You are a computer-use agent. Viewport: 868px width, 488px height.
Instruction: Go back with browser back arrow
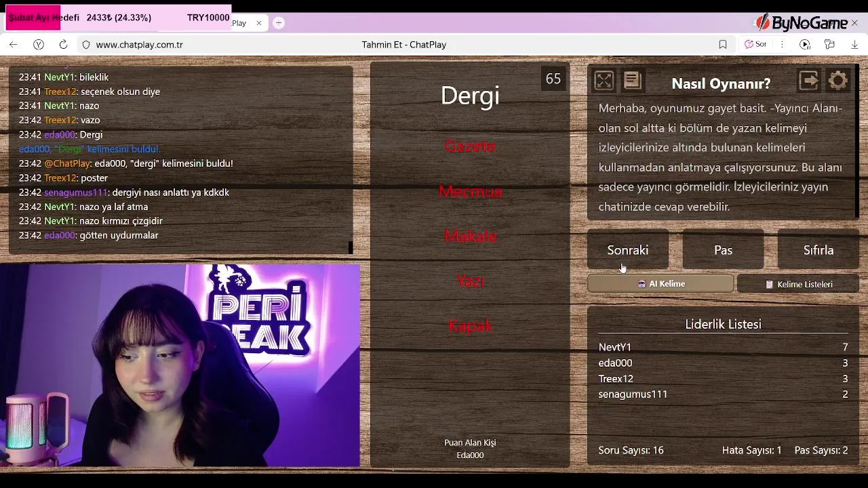coord(14,45)
